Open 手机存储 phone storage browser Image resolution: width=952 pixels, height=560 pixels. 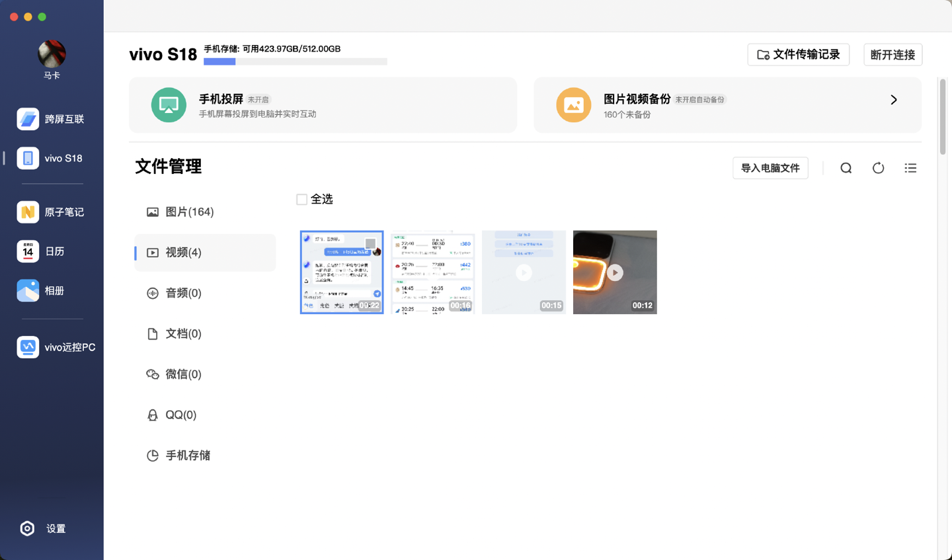click(x=205, y=456)
